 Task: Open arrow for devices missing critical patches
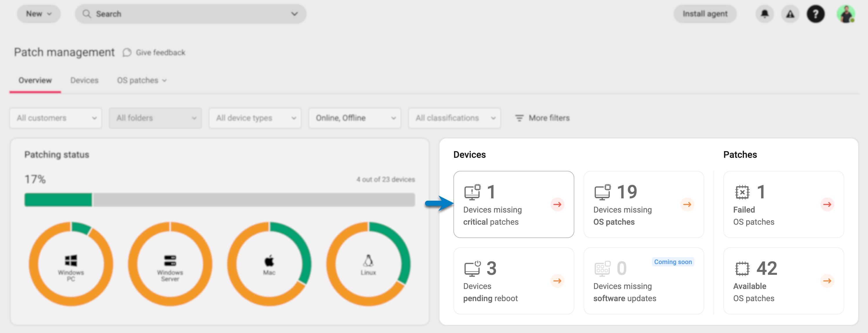pyautogui.click(x=557, y=204)
